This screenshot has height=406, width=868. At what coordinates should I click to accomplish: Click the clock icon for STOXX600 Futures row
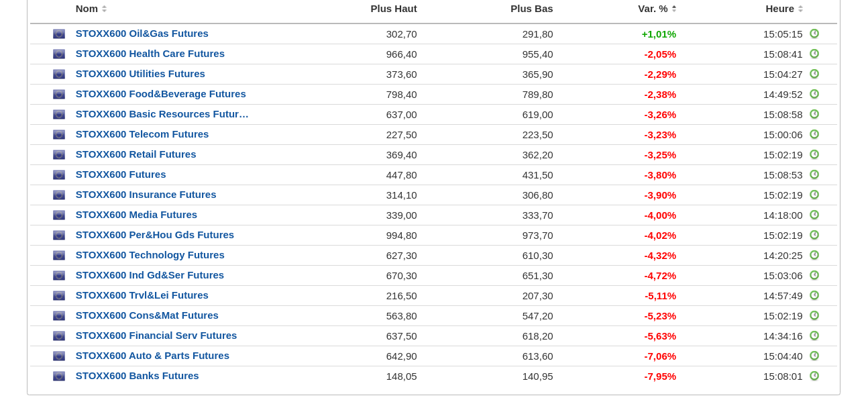814,174
